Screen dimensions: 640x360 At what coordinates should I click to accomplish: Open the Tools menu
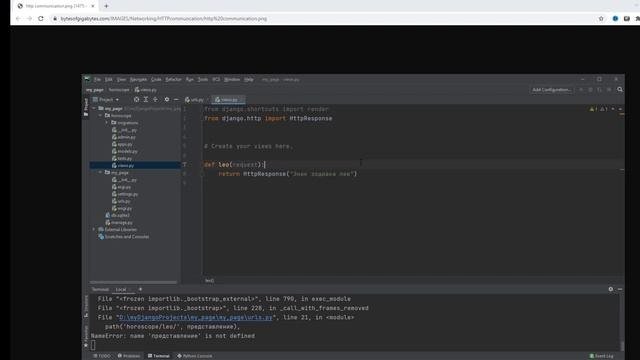coord(203,80)
